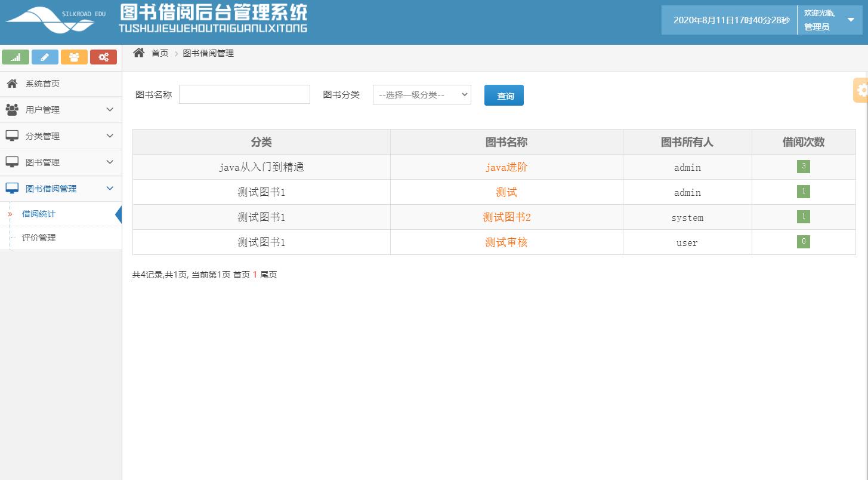Toggle the admin account dropdown caret
The height and width of the screenshot is (480, 868).
(x=850, y=19)
